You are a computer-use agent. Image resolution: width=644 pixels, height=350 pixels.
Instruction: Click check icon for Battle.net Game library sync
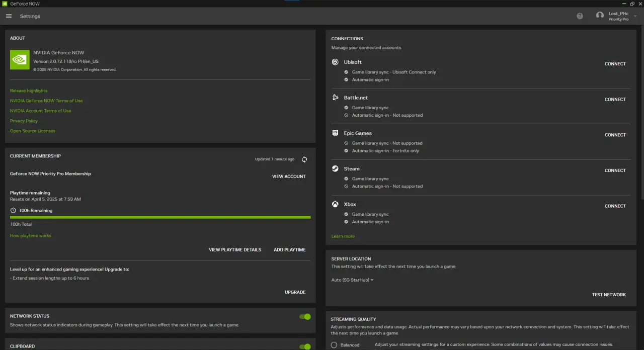[346, 108]
